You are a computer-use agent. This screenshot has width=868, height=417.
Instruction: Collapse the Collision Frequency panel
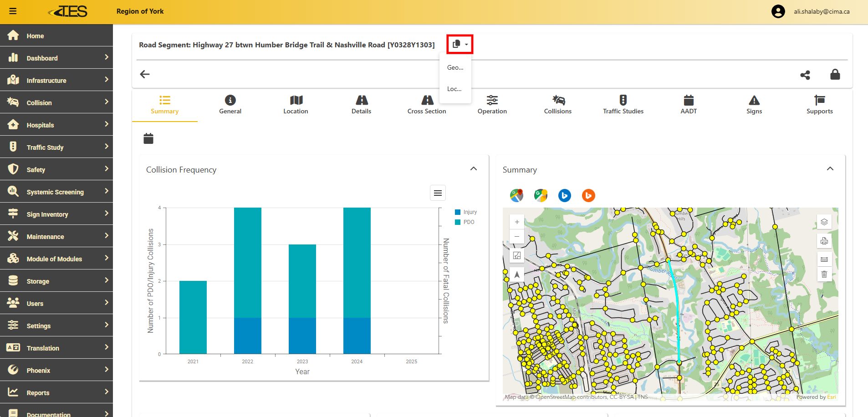[474, 169]
